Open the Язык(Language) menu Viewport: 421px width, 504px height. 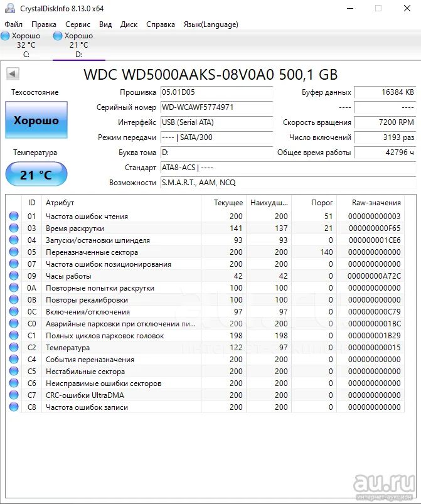[211, 24]
